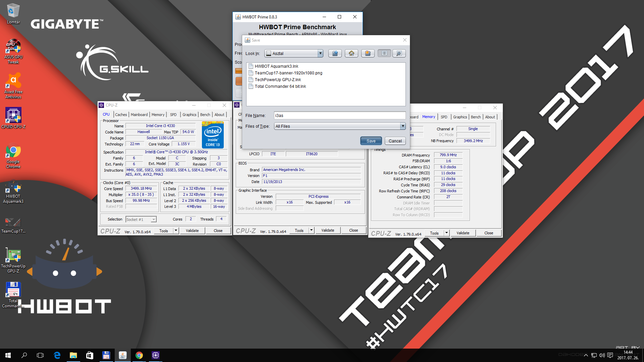Click Tools button in right CPU-Z window

coord(434,233)
